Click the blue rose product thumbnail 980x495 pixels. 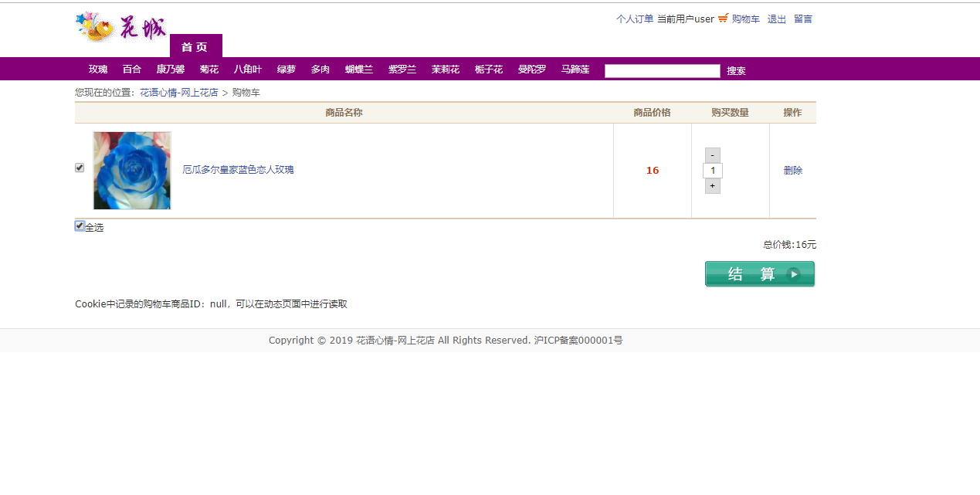pyautogui.click(x=131, y=170)
